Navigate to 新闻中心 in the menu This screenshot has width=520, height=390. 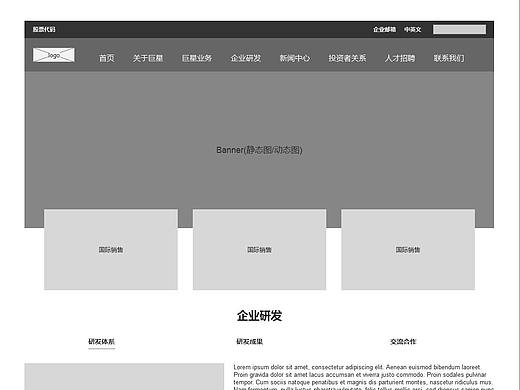tap(295, 58)
